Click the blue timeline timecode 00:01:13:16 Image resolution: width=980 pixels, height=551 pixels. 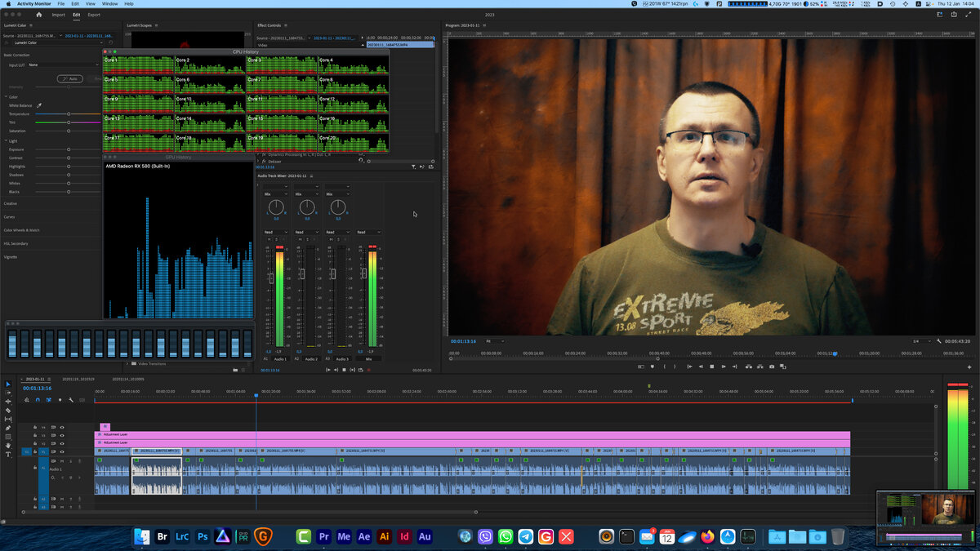pos(38,389)
